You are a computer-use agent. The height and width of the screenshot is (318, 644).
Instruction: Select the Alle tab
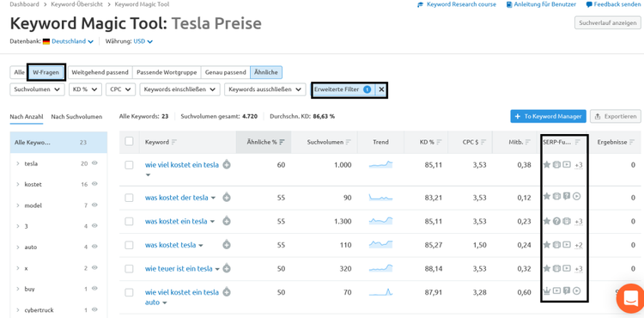click(19, 72)
